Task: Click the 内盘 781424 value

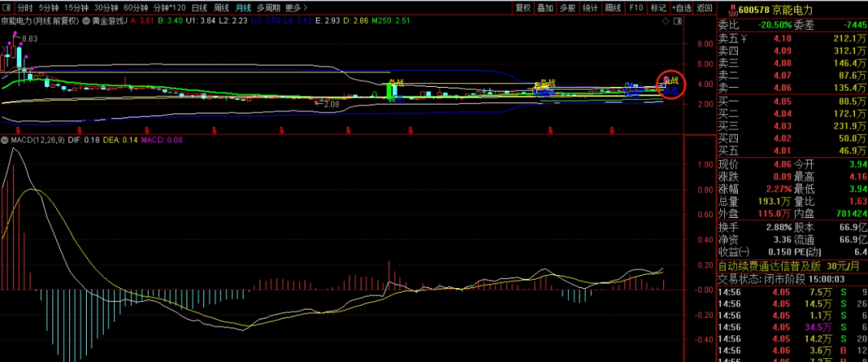Action: click(x=851, y=213)
